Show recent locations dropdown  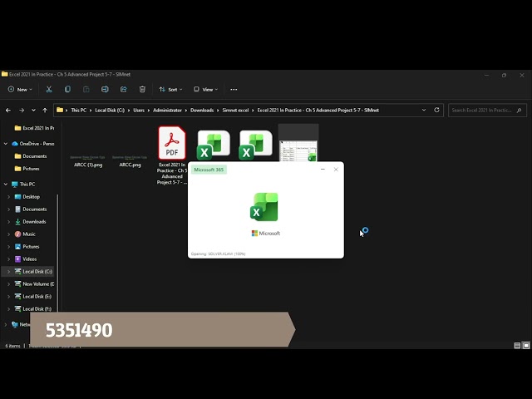click(33, 111)
